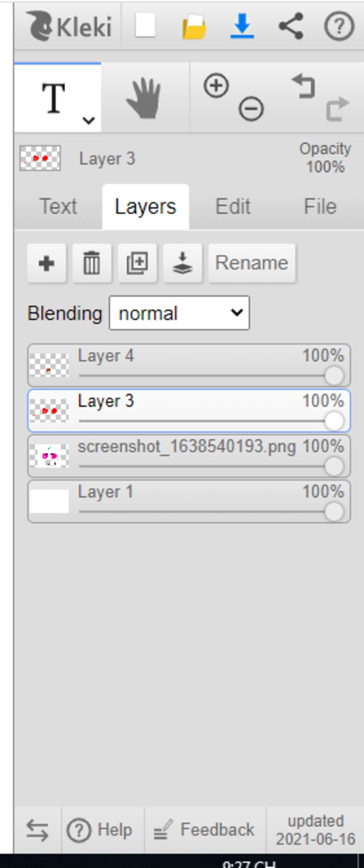Delete the layer using trash icon
The width and height of the screenshot is (364, 868).
pyautogui.click(x=92, y=263)
